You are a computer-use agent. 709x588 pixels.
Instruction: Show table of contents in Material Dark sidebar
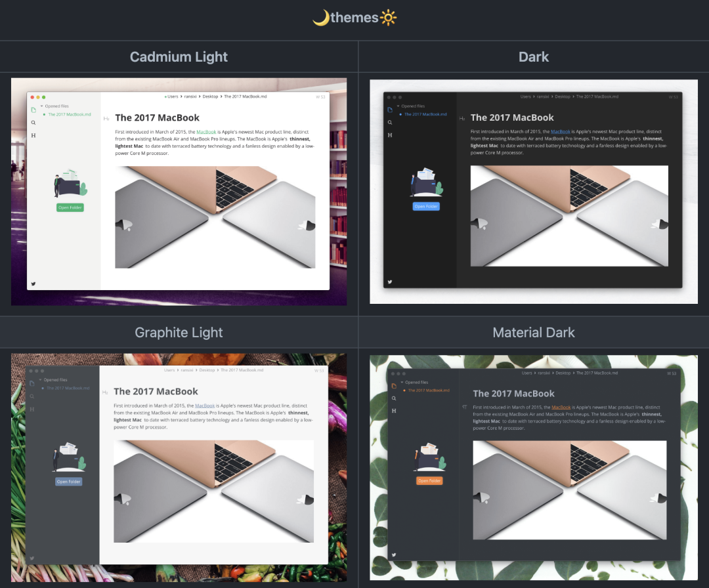pos(394,411)
